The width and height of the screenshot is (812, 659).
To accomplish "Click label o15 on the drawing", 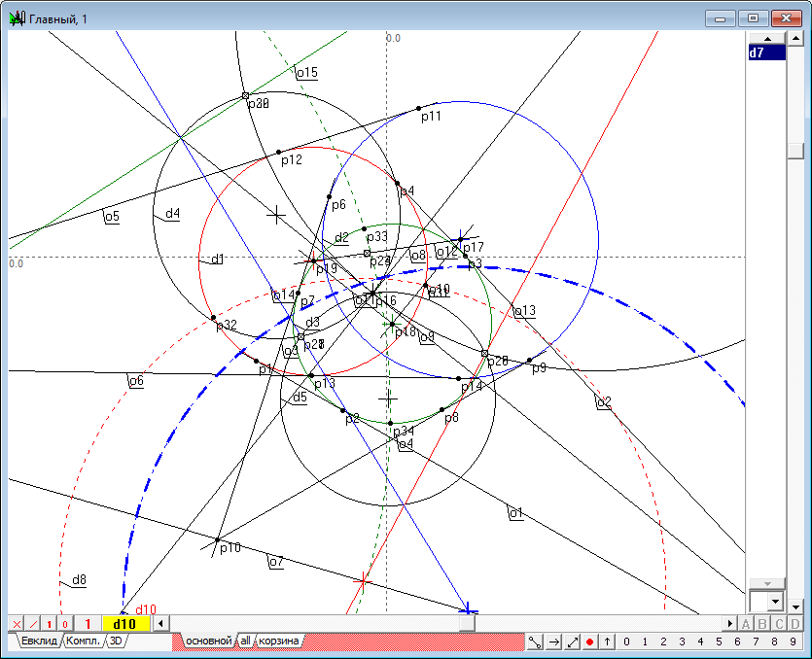I will coord(307,73).
